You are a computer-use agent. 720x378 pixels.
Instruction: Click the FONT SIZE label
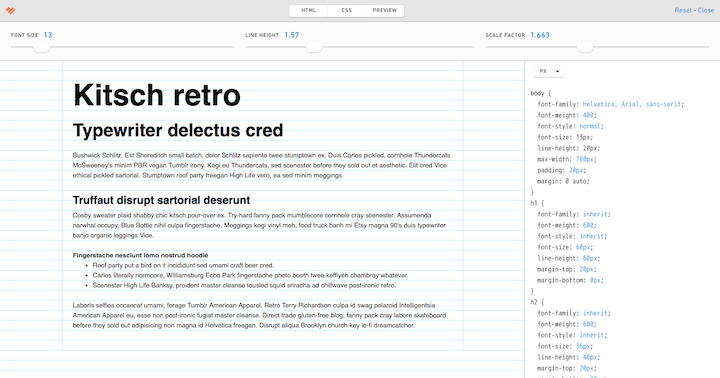pyautogui.click(x=24, y=35)
